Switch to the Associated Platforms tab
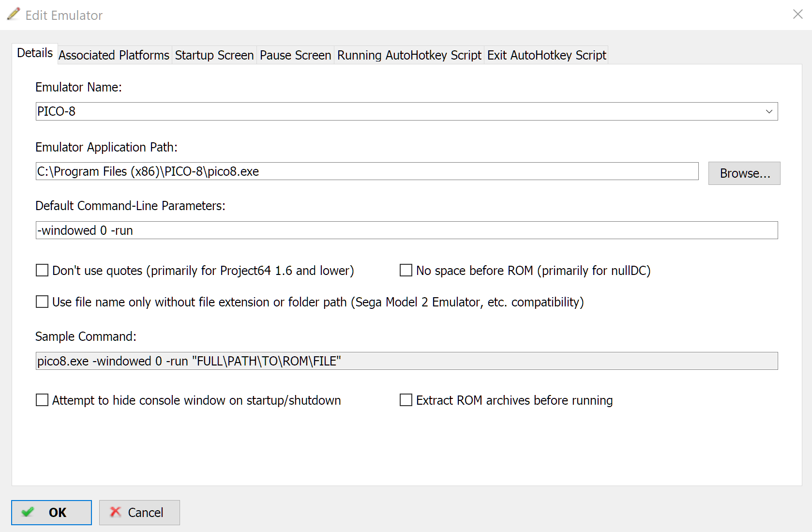The width and height of the screenshot is (812, 532). 114,55
